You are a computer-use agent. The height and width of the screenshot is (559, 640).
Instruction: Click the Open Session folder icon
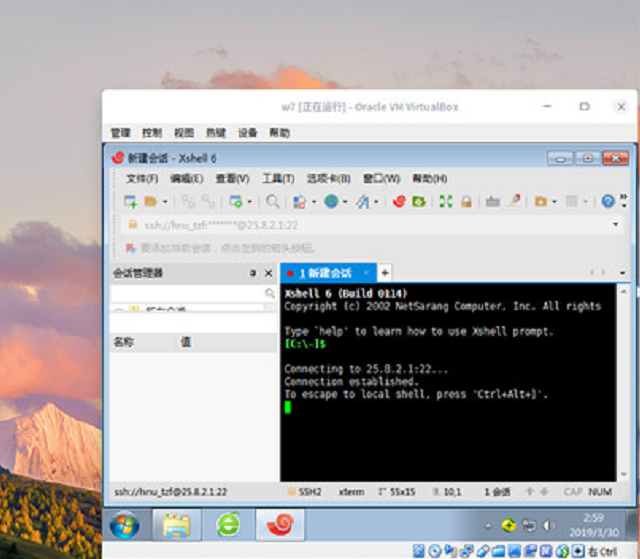coord(151,201)
